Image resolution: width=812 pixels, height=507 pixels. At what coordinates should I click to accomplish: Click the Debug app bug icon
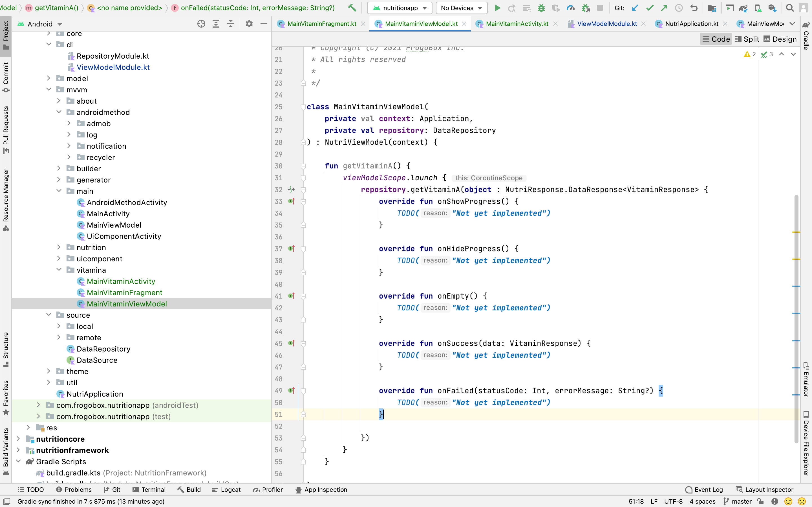click(541, 8)
